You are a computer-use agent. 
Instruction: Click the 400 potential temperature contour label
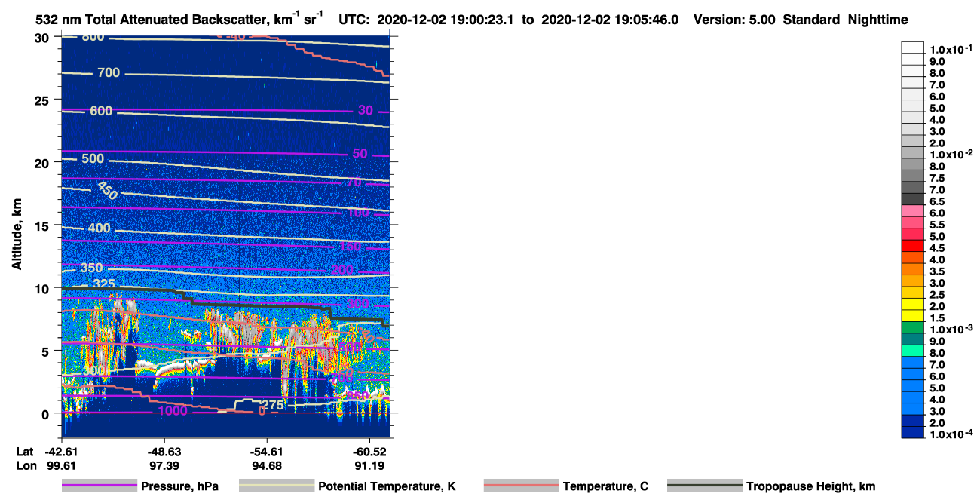pos(99,228)
